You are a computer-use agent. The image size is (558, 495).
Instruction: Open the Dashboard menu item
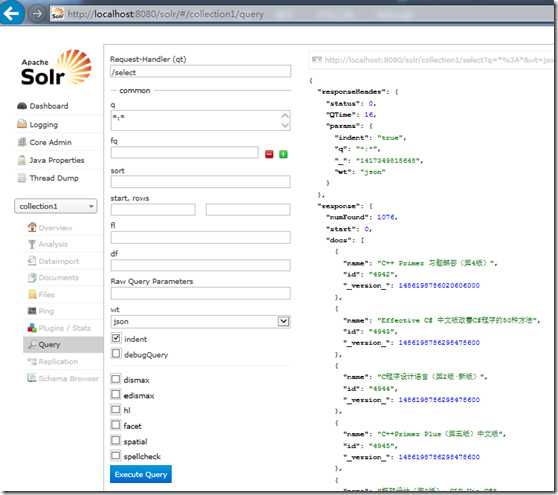[49, 106]
